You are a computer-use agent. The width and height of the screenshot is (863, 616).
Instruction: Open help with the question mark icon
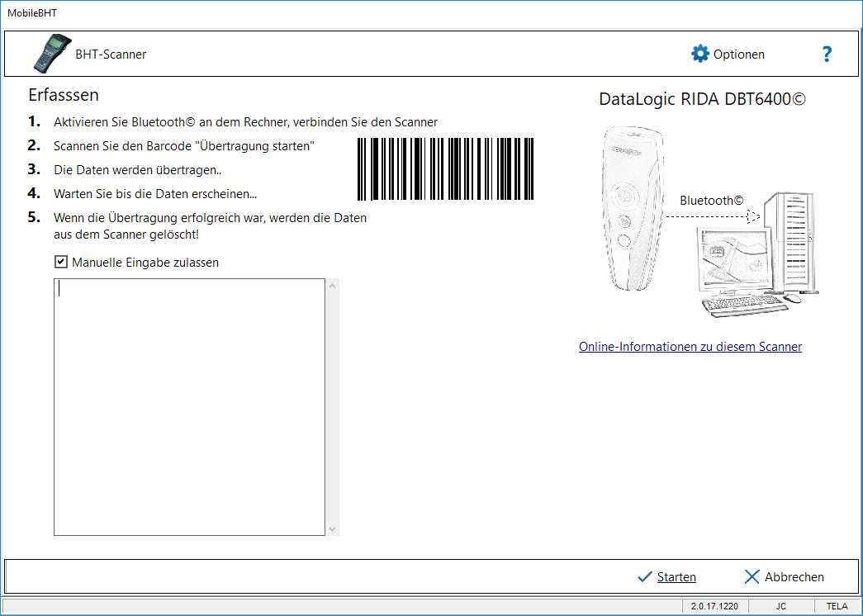coord(826,54)
